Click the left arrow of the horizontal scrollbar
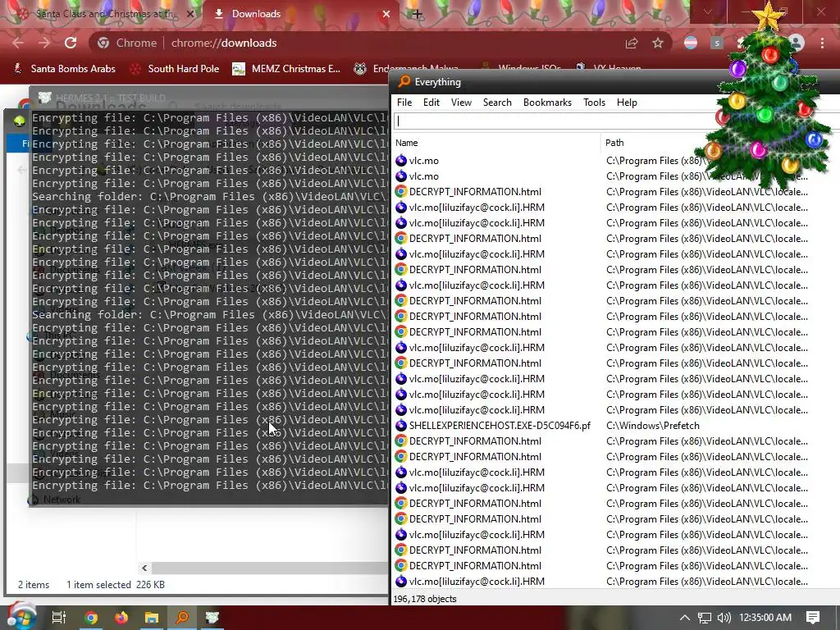This screenshot has height=630, width=840. pyautogui.click(x=144, y=568)
